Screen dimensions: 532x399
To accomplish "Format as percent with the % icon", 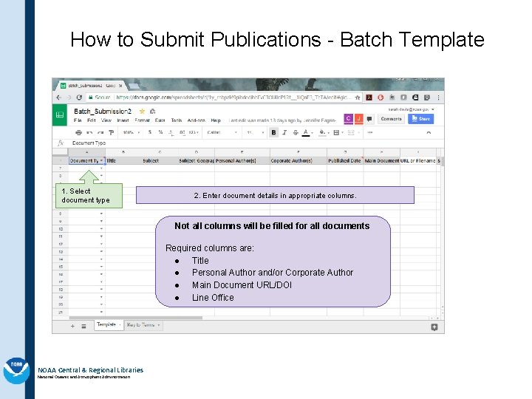I will (160, 132).
